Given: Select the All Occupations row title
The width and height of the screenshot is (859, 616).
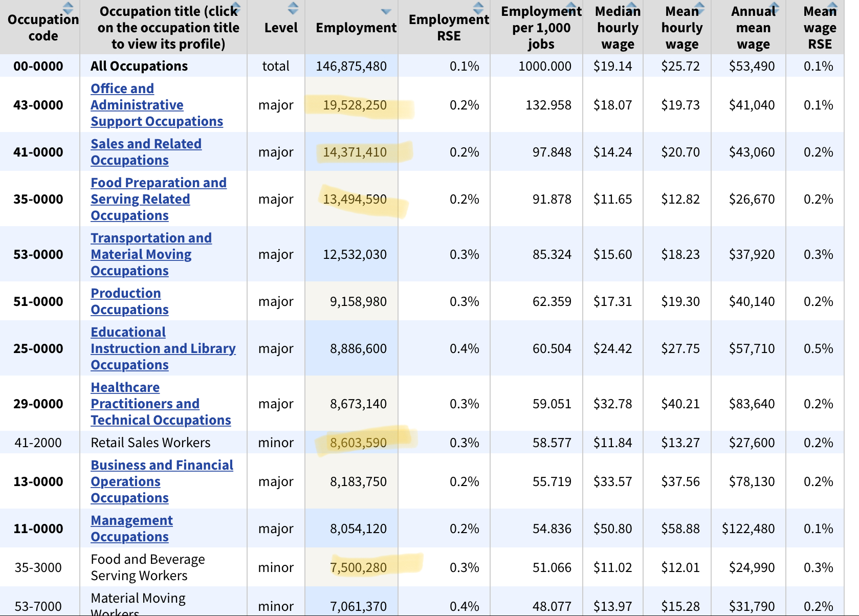Looking at the screenshot, I should pyautogui.click(x=139, y=66).
